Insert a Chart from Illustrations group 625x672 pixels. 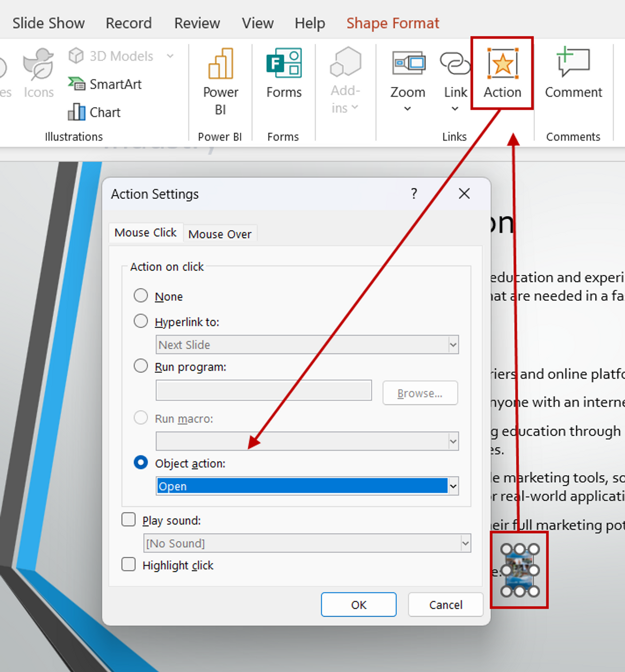[x=94, y=112]
